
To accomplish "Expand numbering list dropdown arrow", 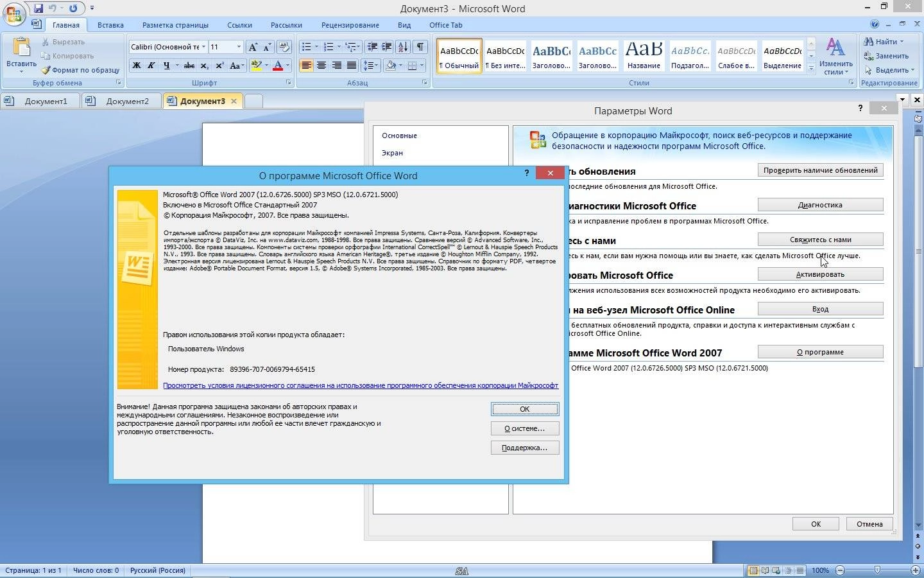I will 338,47.
